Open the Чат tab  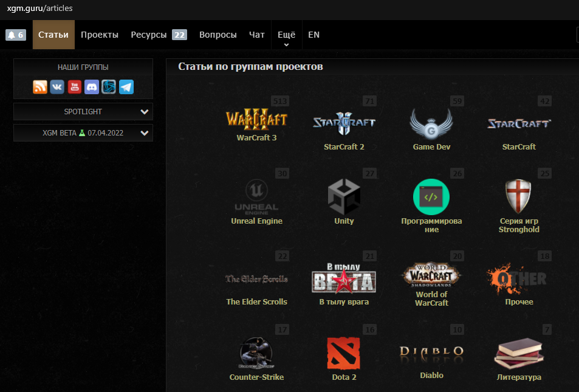coord(256,35)
